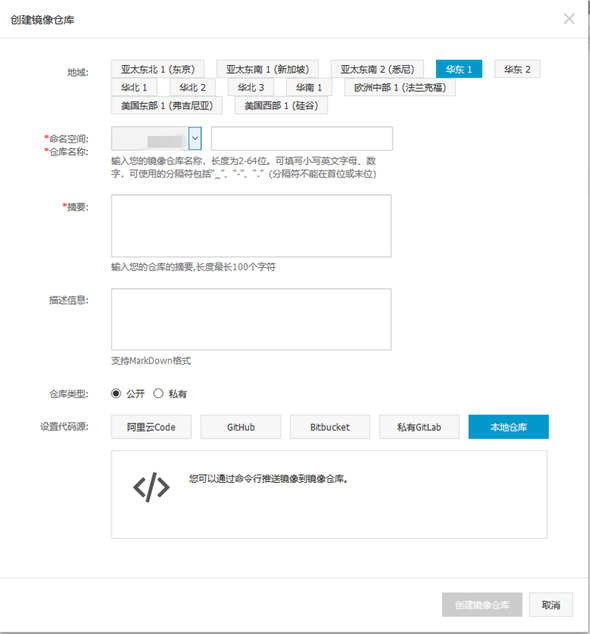
Task: Select region 华东 1
Action: 459,69
